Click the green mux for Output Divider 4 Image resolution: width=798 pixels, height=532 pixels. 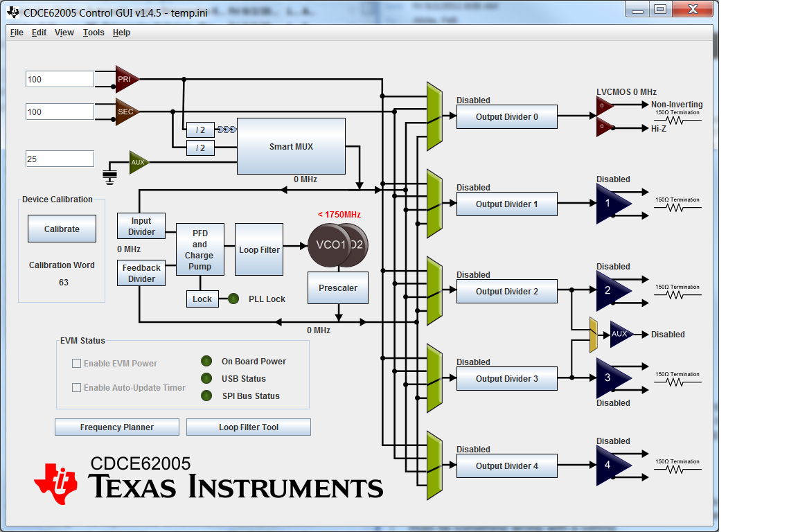pos(434,465)
